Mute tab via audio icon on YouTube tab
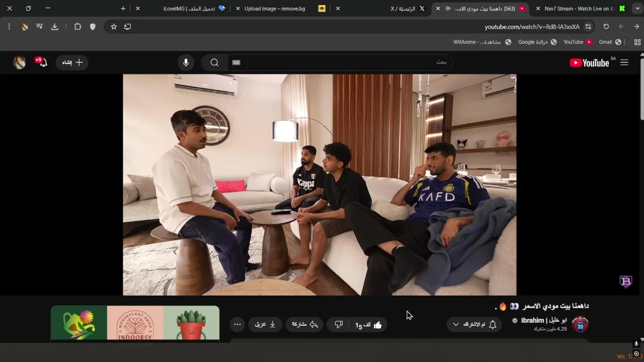This screenshot has width=644, height=362. point(448,9)
